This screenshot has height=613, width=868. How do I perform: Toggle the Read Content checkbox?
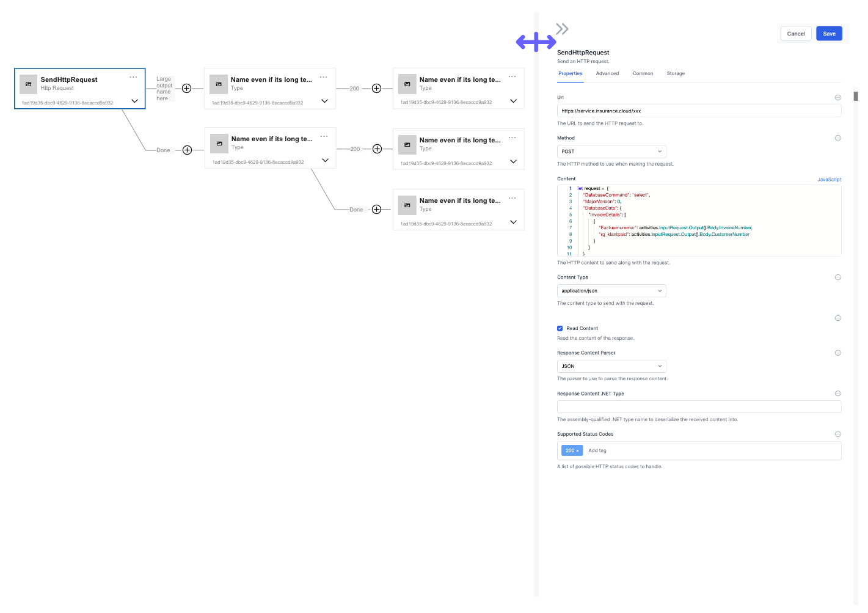560,329
